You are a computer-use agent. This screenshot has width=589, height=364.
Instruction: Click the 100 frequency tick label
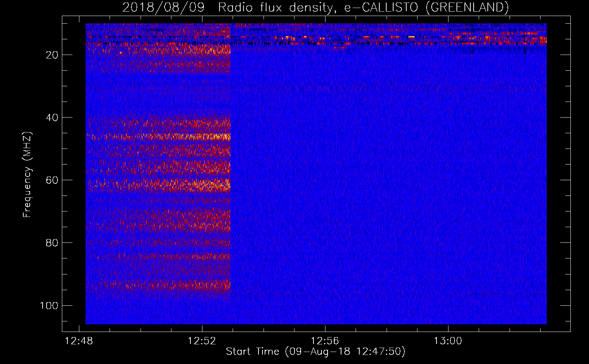49,305
